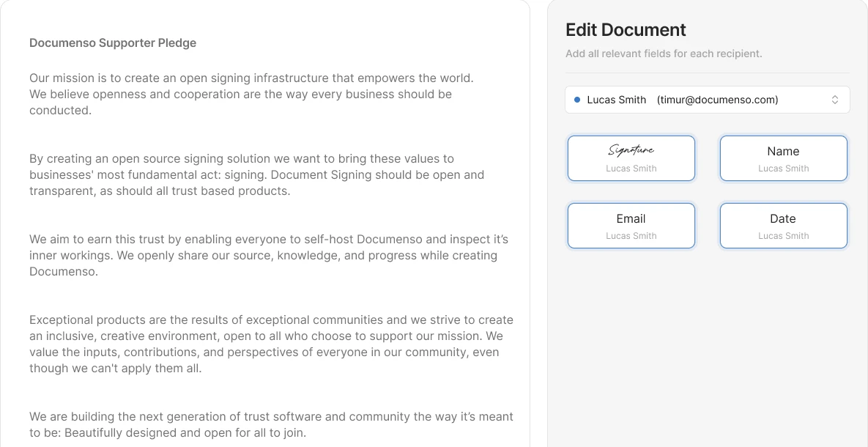The width and height of the screenshot is (868, 447).
Task: Click the paragraph starting 'Our mission is to create'
Action: [x=251, y=95]
